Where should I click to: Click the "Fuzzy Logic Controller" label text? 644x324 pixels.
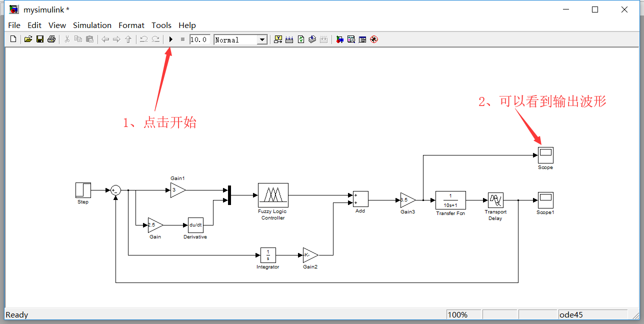[x=272, y=214]
